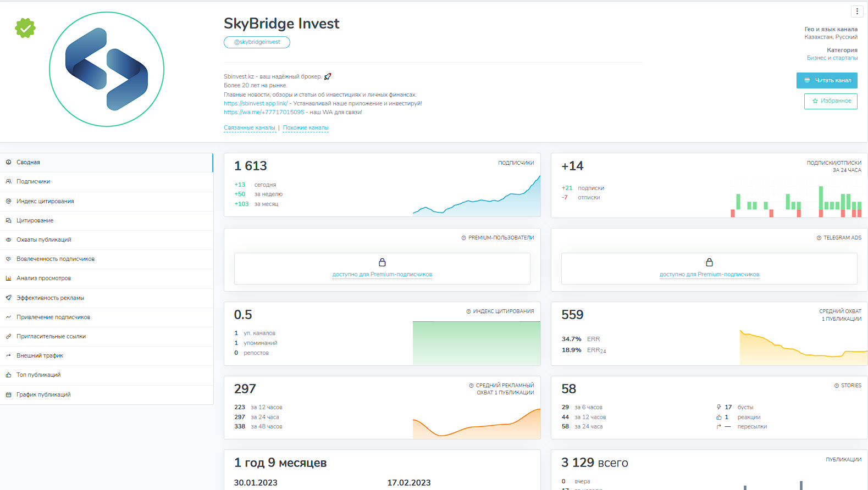Viewport: 868px width, 490px height.
Task: Click the reactions thumbs-up icon in Stories card
Action: [x=718, y=417]
